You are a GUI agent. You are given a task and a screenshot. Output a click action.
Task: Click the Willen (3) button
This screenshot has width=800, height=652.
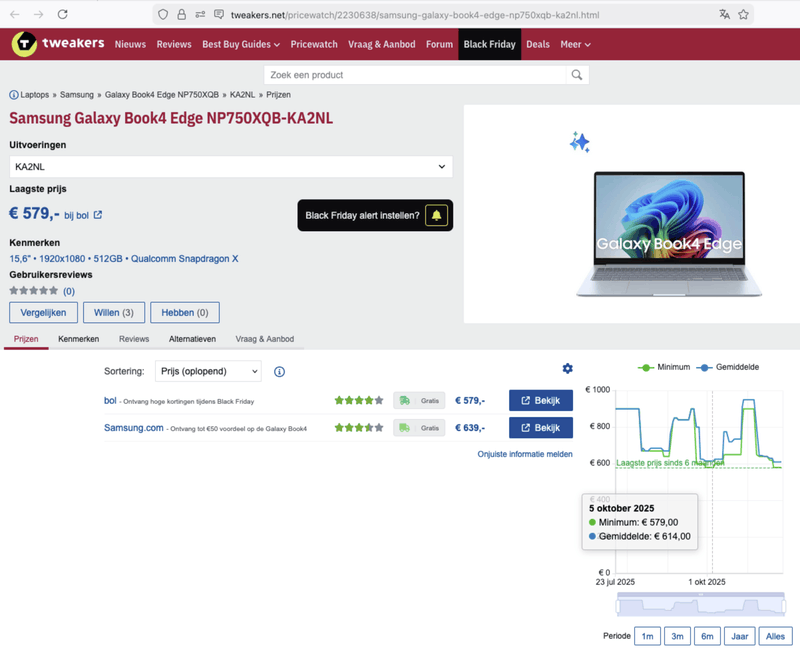click(114, 313)
